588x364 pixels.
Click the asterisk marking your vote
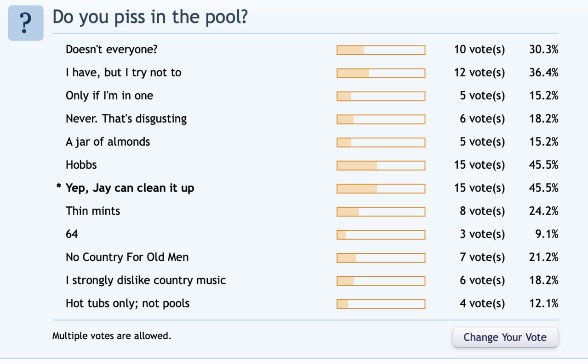(x=58, y=187)
